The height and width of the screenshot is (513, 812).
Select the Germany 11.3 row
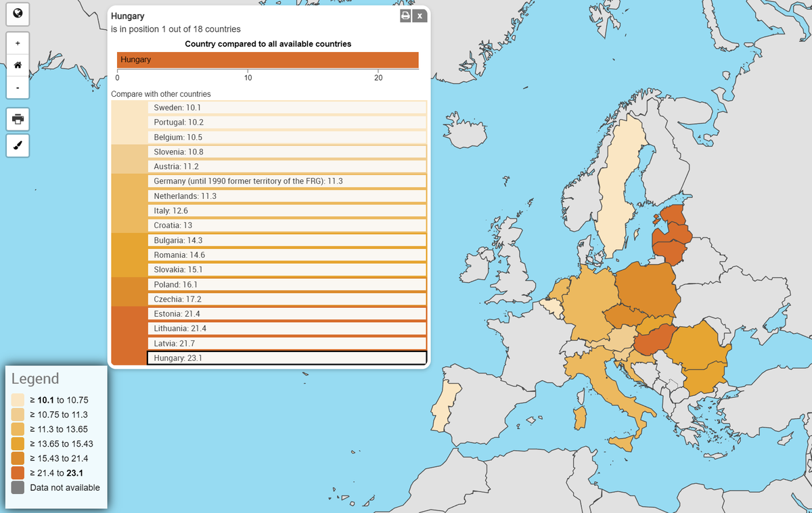pos(287,181)
